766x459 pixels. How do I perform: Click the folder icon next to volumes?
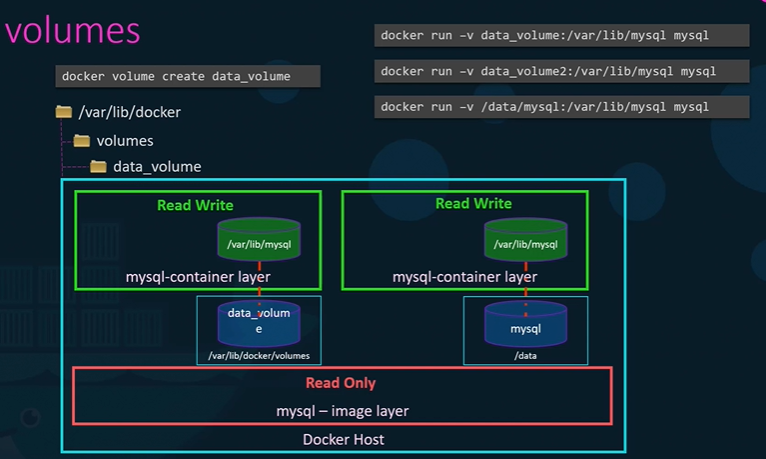(82, 141)
